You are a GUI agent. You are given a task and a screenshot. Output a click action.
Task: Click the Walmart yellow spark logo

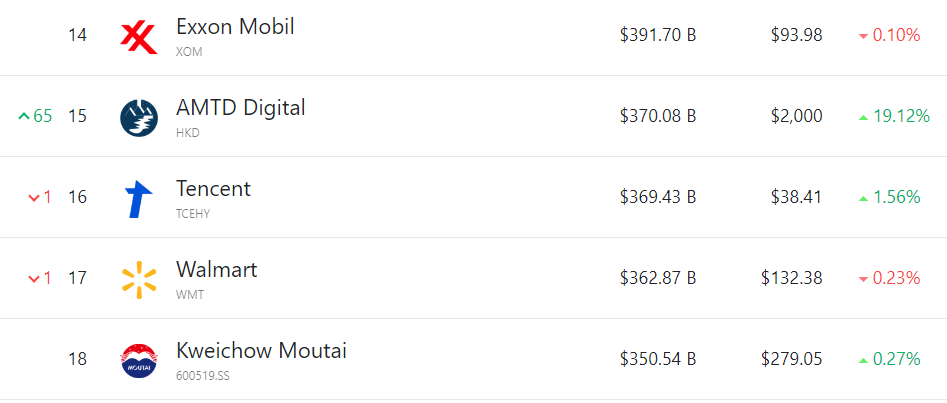139,280
